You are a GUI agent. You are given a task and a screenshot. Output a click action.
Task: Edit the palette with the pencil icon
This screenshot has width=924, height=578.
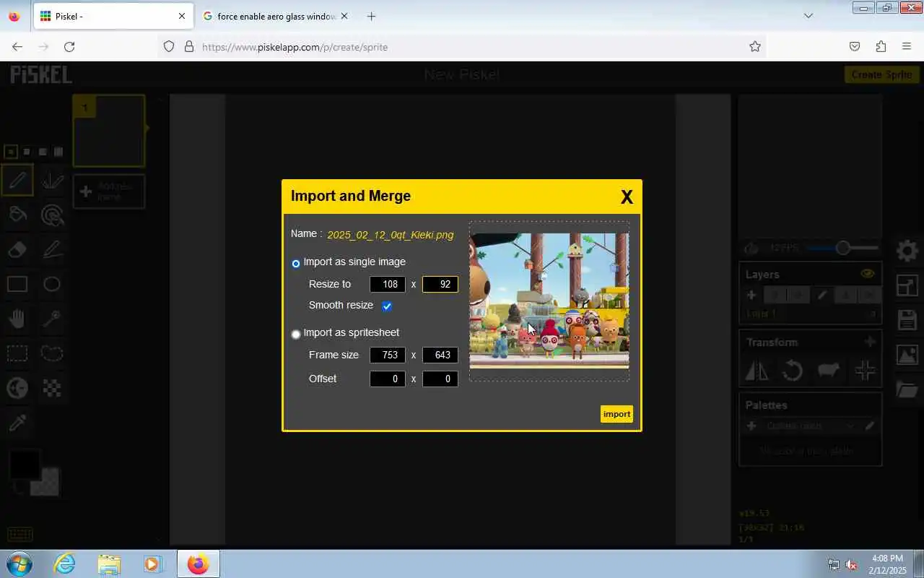click(869, 426)
